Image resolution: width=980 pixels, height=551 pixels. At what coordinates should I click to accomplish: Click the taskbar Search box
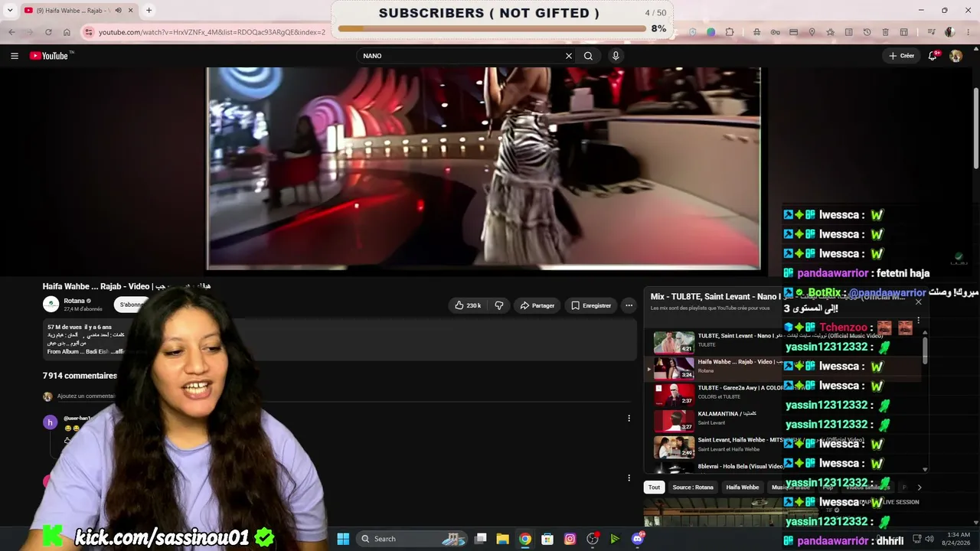click(412, 539)
